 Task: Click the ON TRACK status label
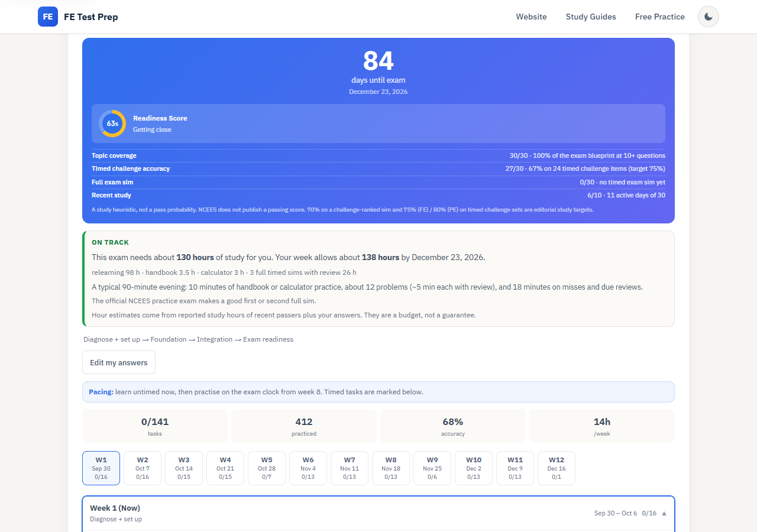pyautogui.click(x=110, y=242)
